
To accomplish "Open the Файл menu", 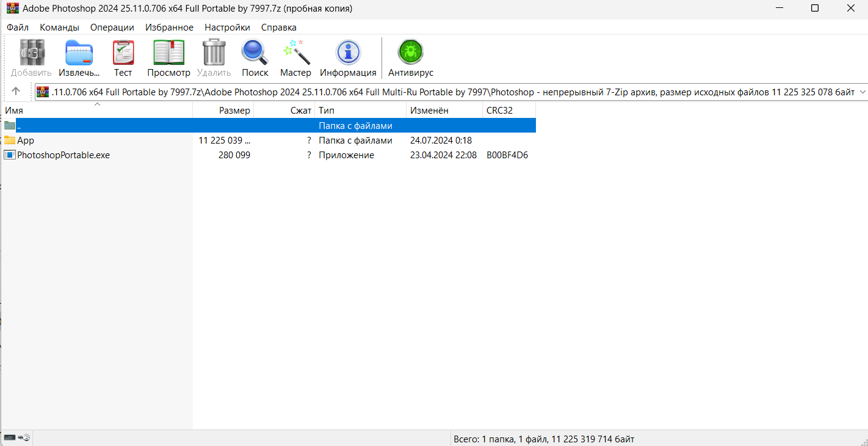I will pyautogui.click(x=18, y=27).
